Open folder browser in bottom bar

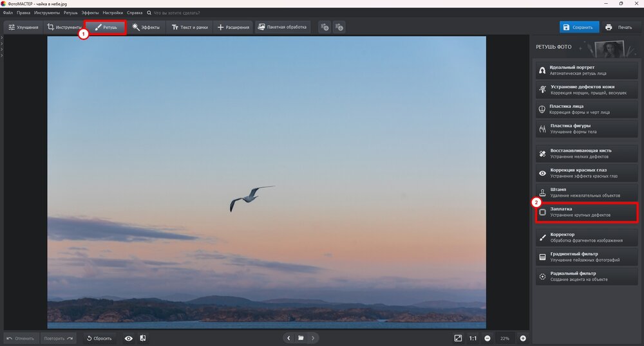pyautogui.click(x=301, y=338)
